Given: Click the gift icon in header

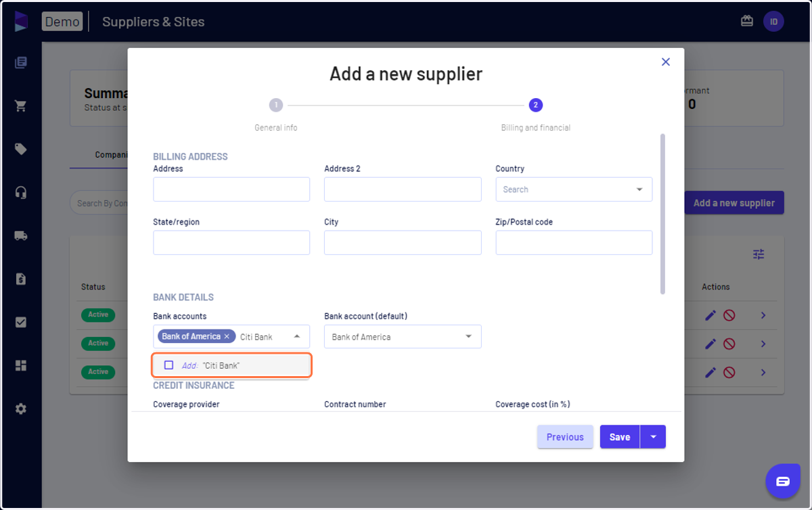Looking at the screenshot, I should point(747,21).
